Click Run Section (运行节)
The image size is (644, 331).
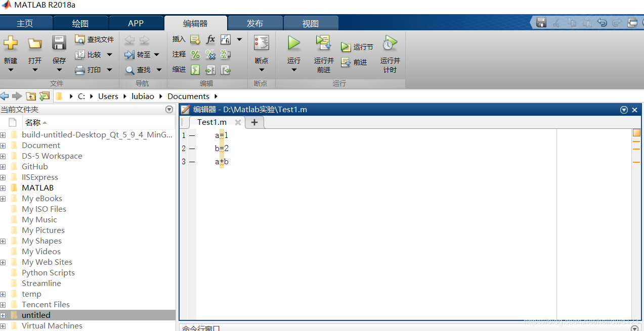click(x=357, y=47)
